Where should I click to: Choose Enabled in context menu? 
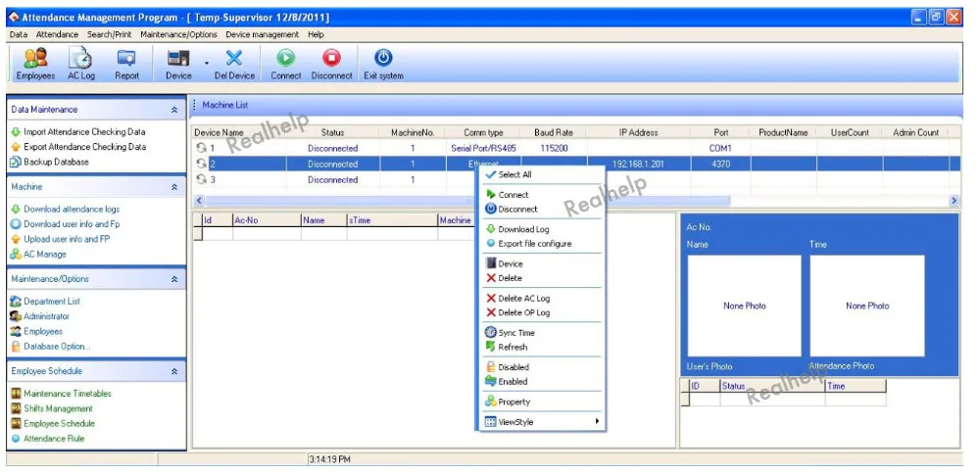541,381
